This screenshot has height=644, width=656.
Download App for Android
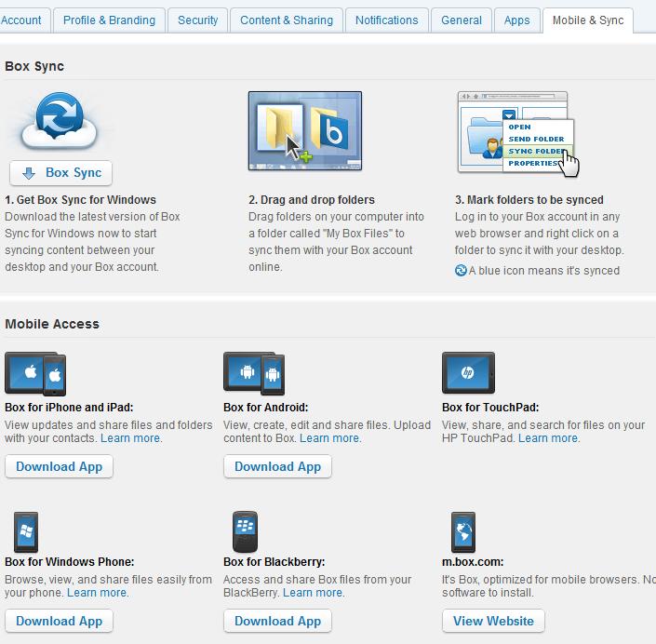[x=278, y=466]
